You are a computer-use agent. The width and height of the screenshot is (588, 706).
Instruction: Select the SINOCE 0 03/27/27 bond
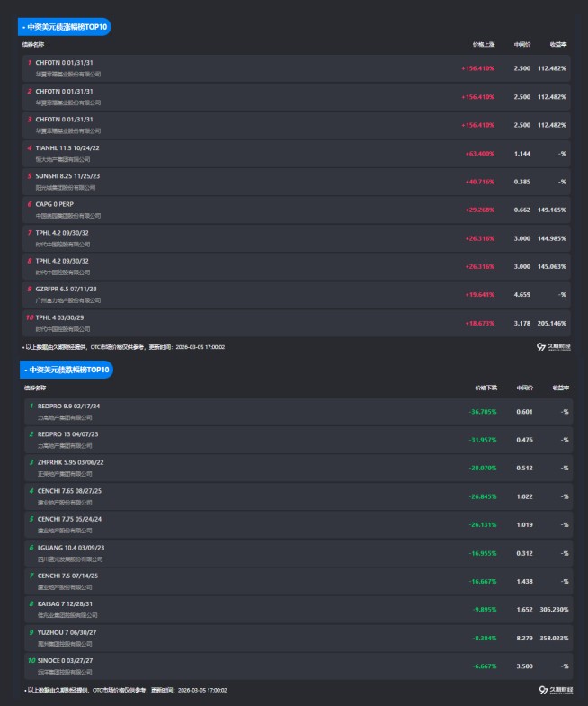(67, 660)
